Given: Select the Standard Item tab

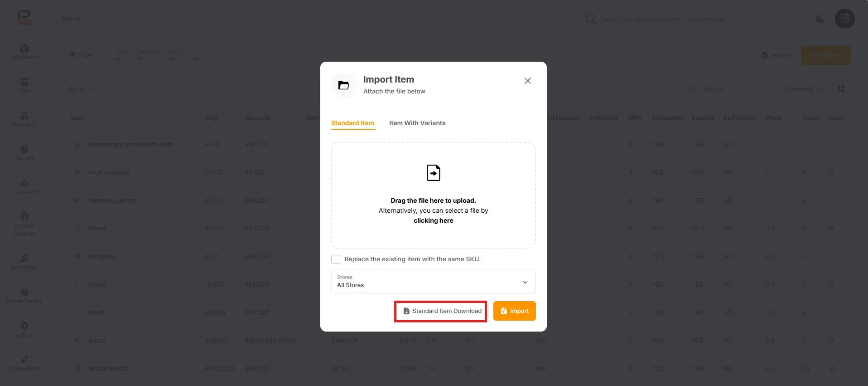Looking at the screenshot, I should click(x=352, y=123).
